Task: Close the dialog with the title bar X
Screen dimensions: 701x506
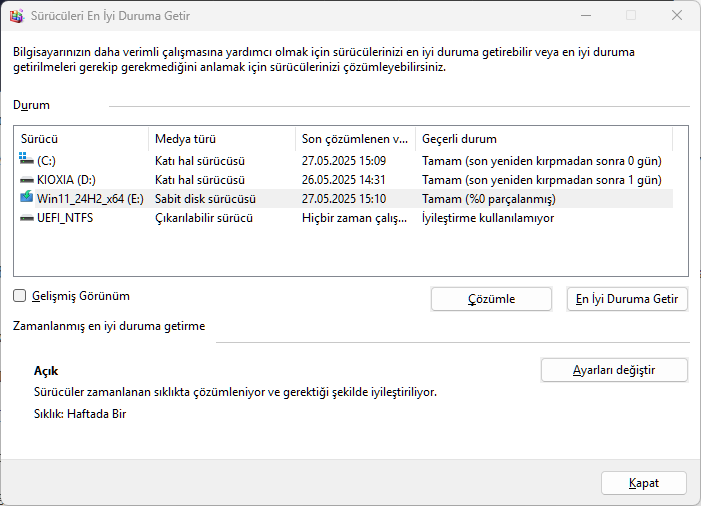Action: pos(676,15)
